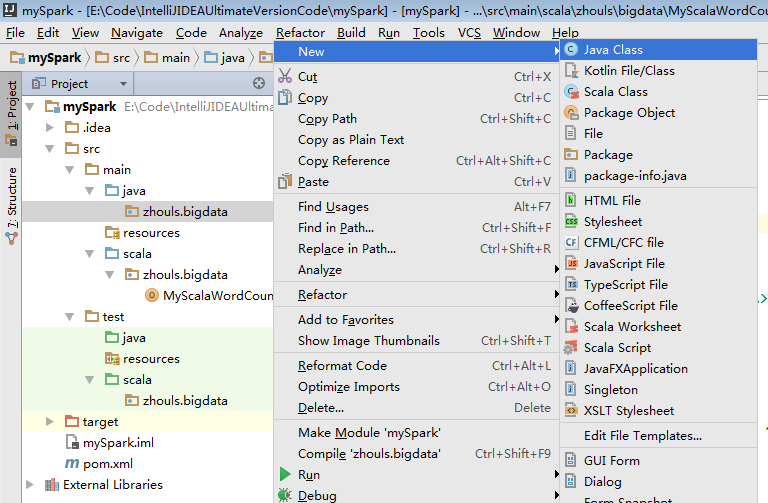768x503 pixels.
Task: Expand the target folder
Action: pos(49,422)
